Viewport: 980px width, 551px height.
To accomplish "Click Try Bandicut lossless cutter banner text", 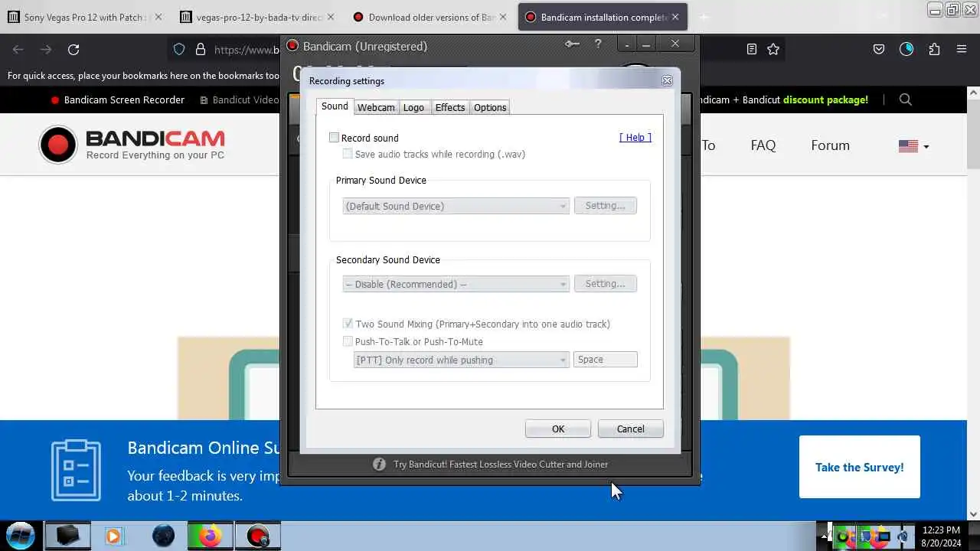I will point(501,465).
